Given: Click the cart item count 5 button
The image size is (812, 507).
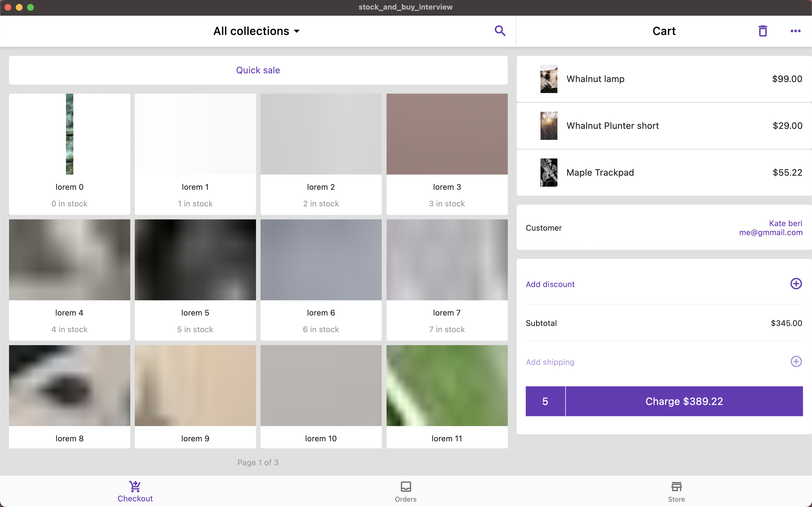Looking at the screenshot, I should 545,401.
